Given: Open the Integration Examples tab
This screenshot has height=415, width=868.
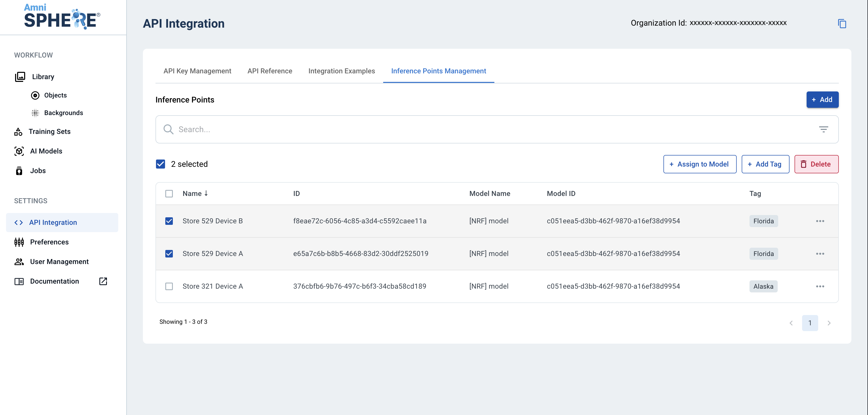Looking at the screenshot, I should coord(341,71).
